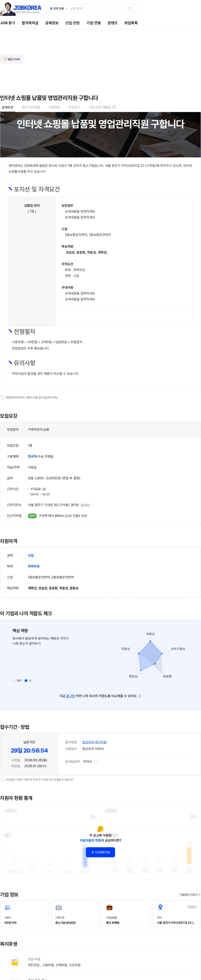This screenshot has width=201, height=980.
Task: Click the 나 legend swatch
Action: click(x=26, y=681)
